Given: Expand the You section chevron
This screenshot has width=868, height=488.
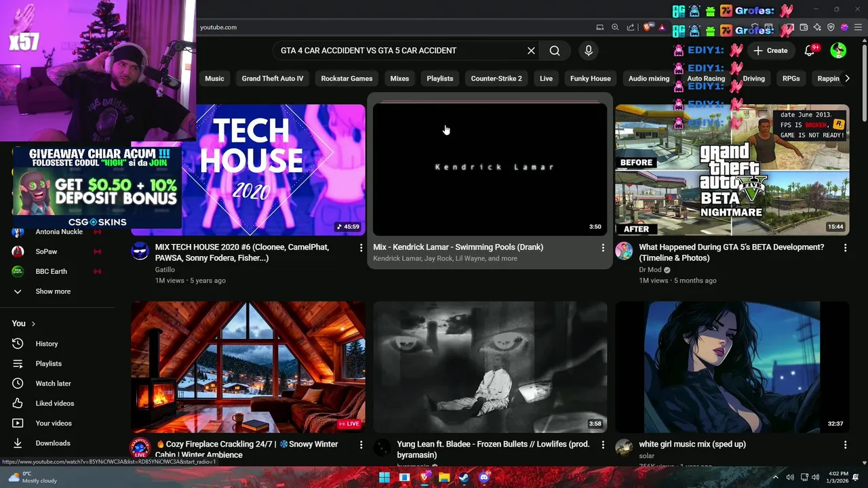Looking at the screenshot, I should click(x=33, y=324).
